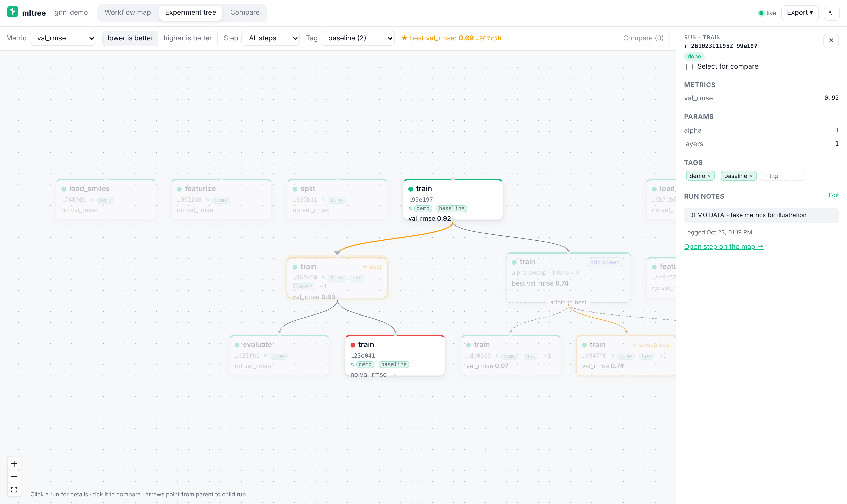
Task: Switch to Workflow map tab
Action: 128,13
